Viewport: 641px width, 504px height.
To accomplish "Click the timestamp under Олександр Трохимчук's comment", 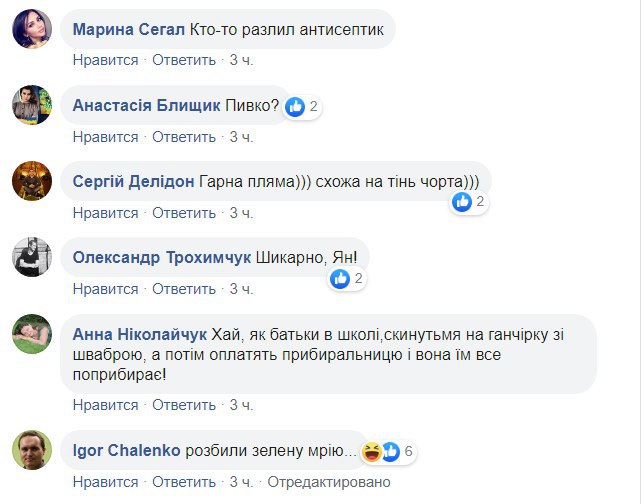I will 241,289.
